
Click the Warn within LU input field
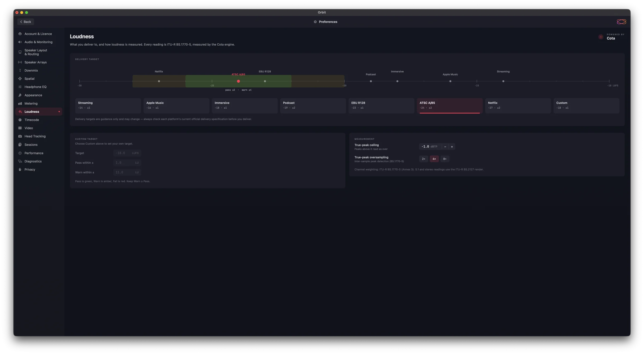point(127,172)
